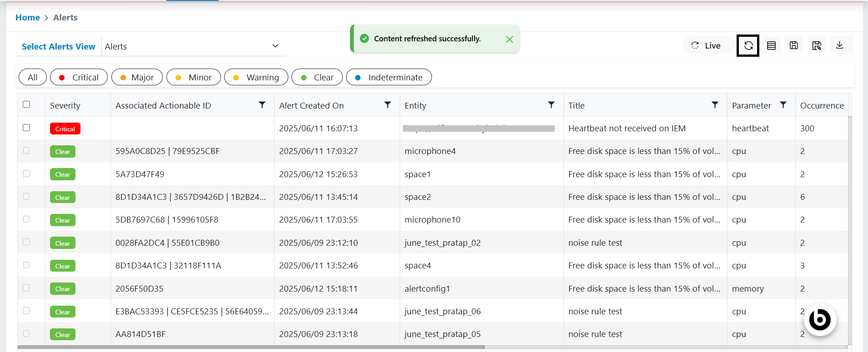Filter the Associated Actionable ID column
The image size is (868, 352).
262,105
